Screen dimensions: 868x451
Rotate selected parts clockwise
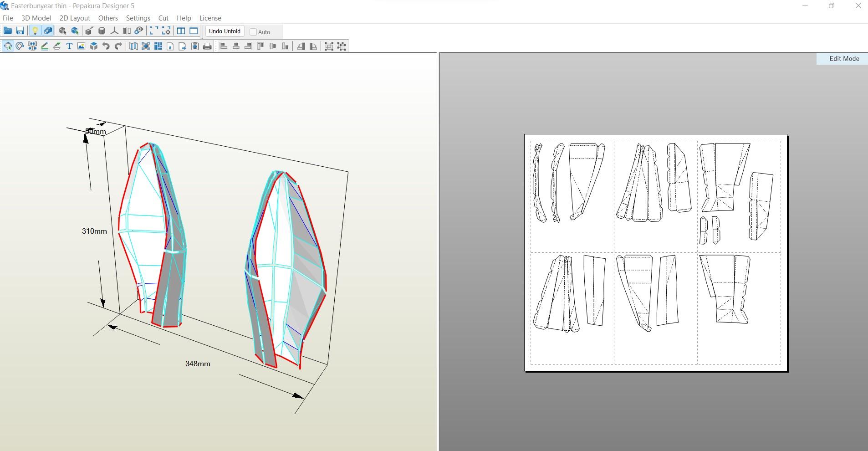[313, 46]
